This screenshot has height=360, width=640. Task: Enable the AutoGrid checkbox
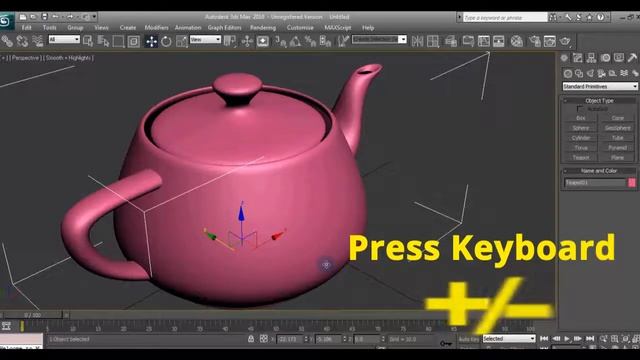click(x=580, y=109)
